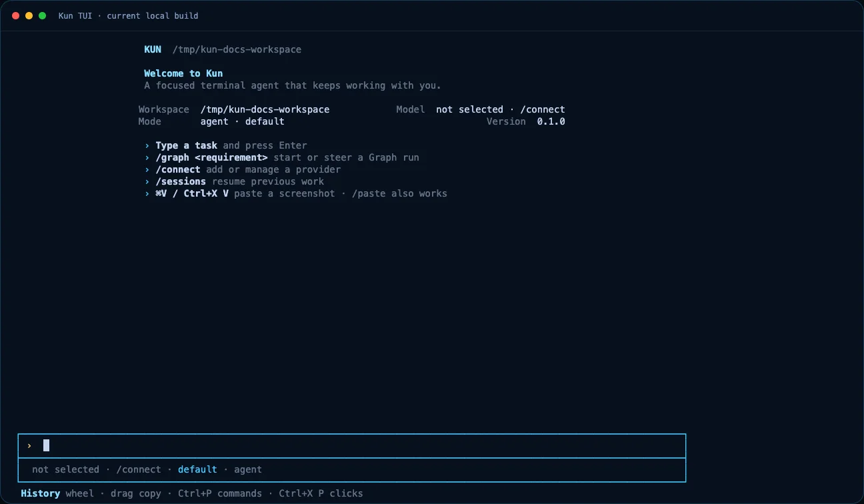The width and height of the screenshot is (864, 504).
Task: Click the '/sessions' resume previous work line
Action: (x=234, y=181)
